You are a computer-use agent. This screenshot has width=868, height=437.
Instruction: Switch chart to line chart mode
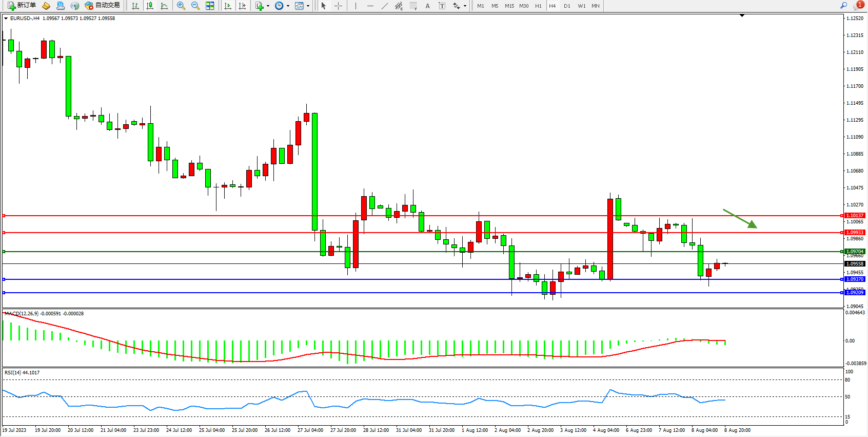(x=164, y=6)
